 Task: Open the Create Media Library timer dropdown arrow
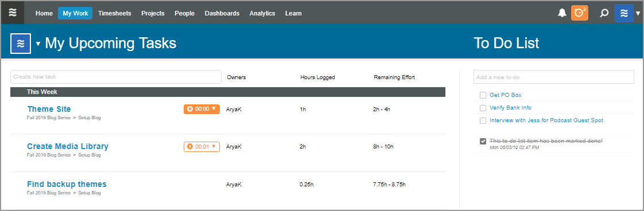point(213,146)
